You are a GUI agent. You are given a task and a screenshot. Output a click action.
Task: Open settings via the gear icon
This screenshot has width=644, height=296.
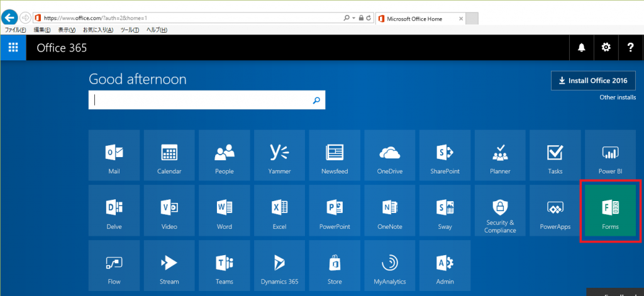(x=606, y=48)
